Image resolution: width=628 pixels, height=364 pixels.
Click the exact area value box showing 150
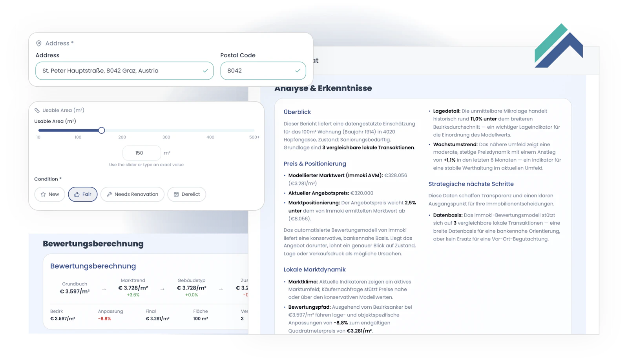142,153
